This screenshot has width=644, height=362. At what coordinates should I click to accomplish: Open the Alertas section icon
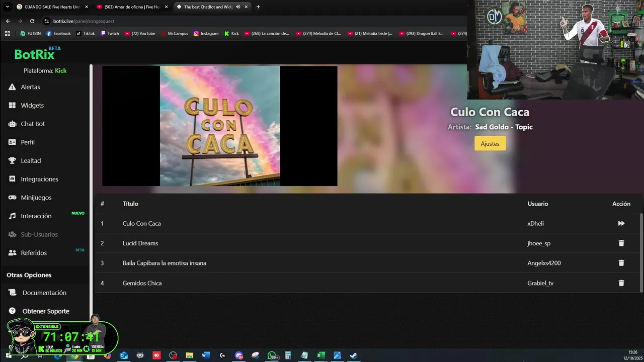point(12,87)
